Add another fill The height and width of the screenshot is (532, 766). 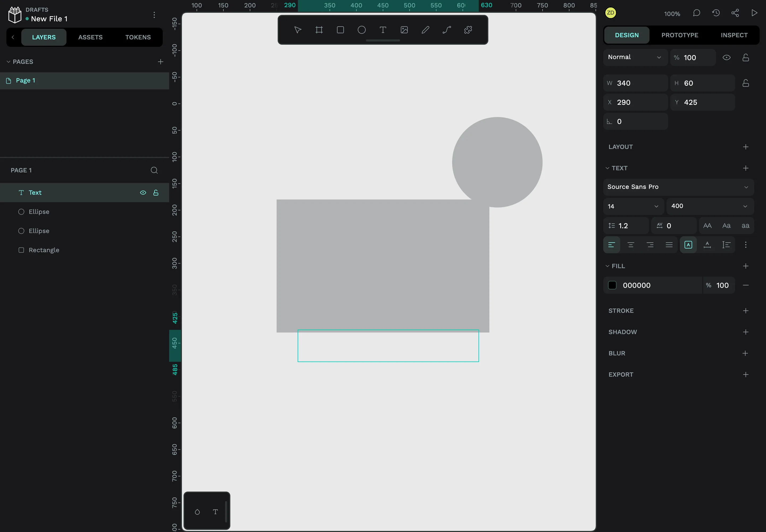pyautogui.click(x=746, y=266)
